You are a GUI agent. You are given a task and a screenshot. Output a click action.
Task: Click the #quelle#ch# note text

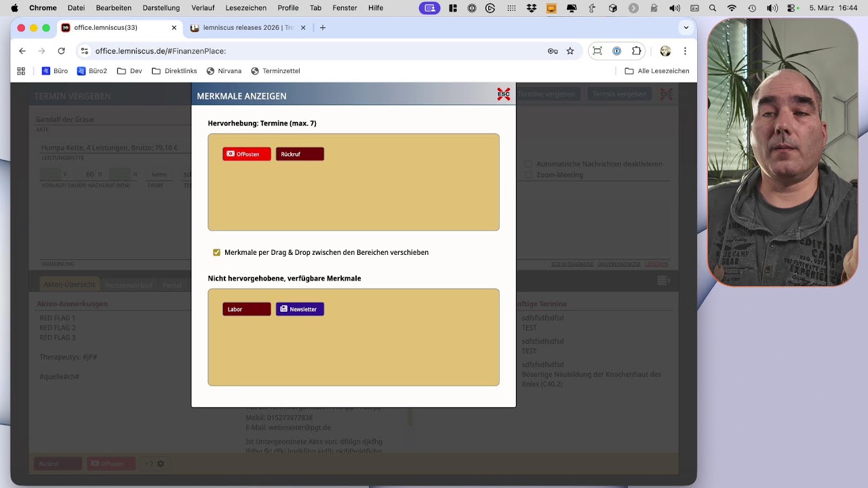pyautogui.click(x=60, y=376)
